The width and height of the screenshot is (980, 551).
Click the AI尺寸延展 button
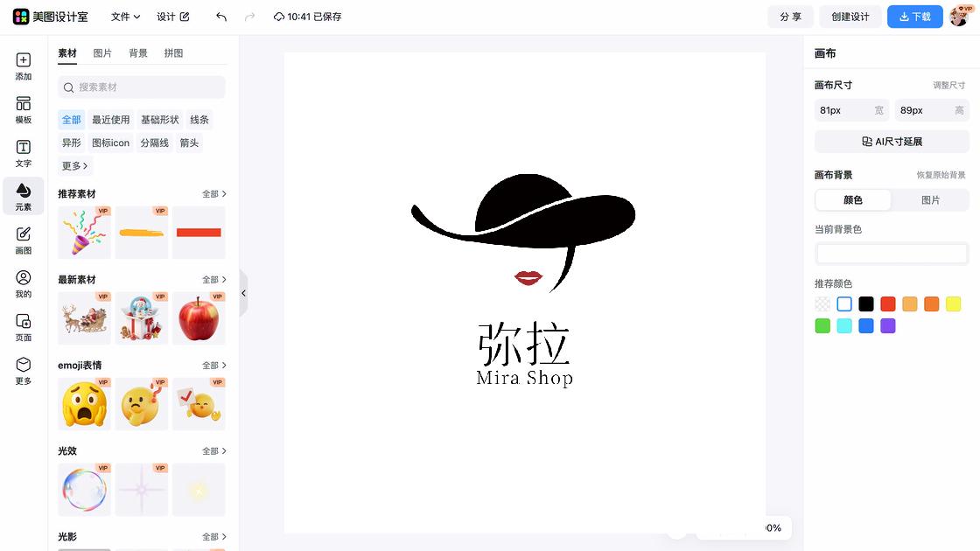[x=892, y=142]
